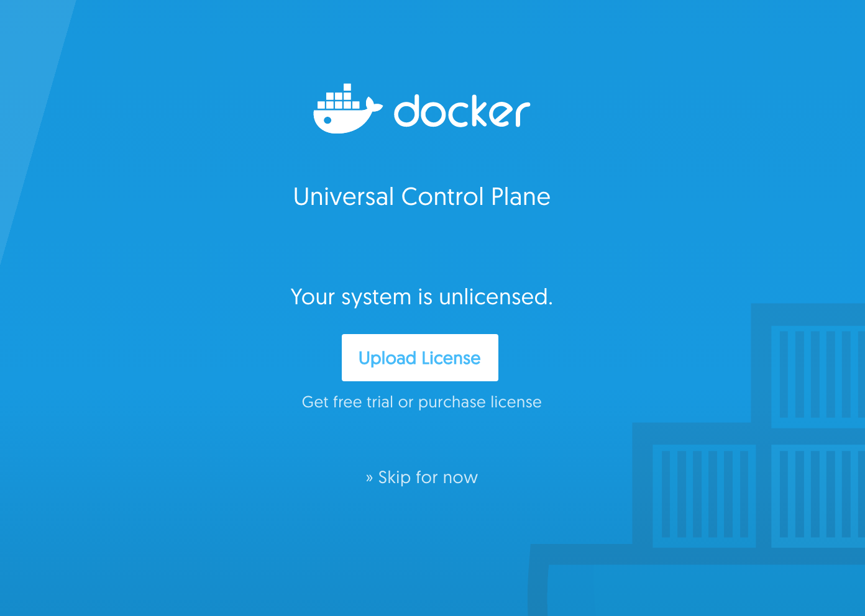Click the Upload License button
865x616 pixels.
(x=420, y=358)
